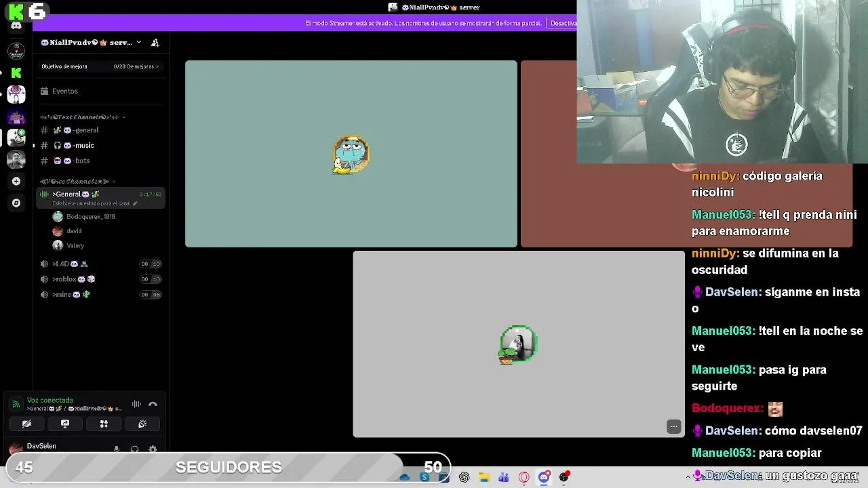This screenshot has width=868, height=488.
Task: Open the panda avatar server icon
Action: 16,138
